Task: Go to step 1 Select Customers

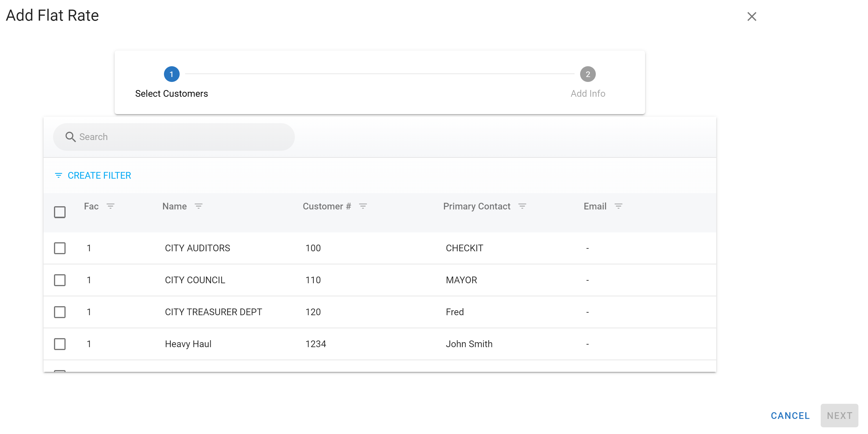Action: click(x=172, y=74)
